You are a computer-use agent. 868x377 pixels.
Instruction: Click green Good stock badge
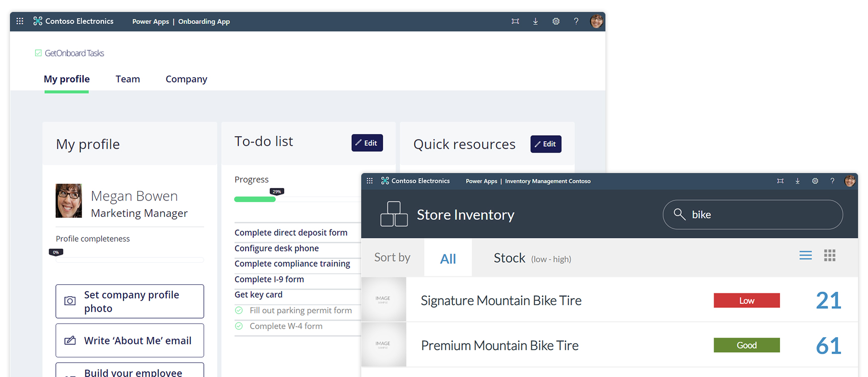pyautogui.click(x=746, y=345)
